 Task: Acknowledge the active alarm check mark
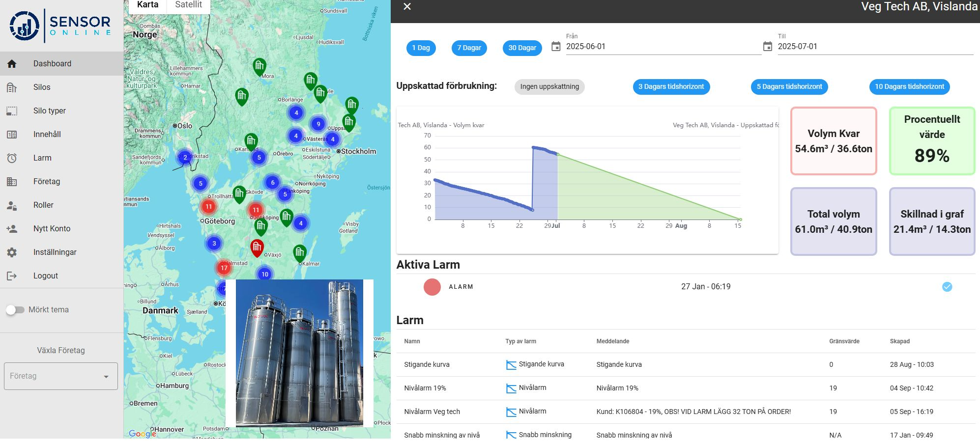pos(947,287)
